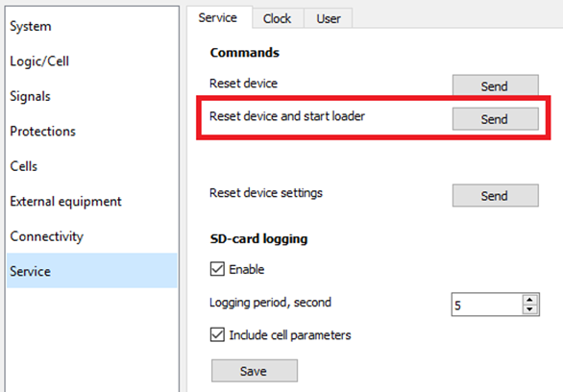Select the highlighted Service sidebar item
This screenshot has width=563, height=392.
[91, 271]
